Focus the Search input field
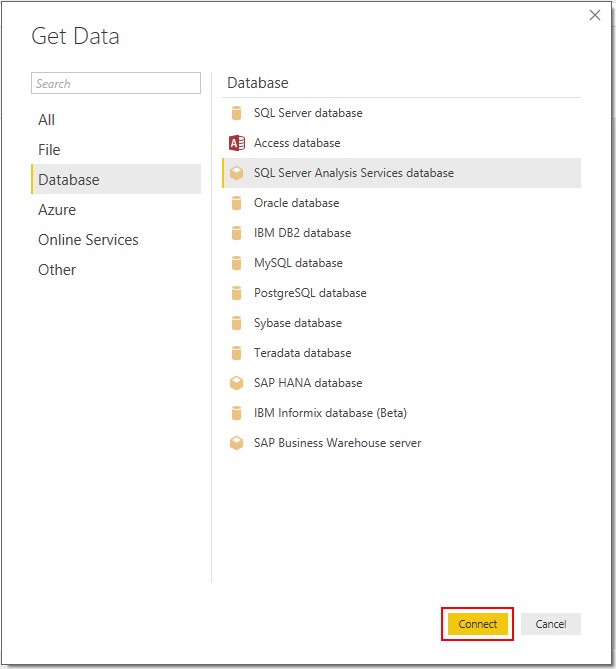The width and height of the screenshot is (616, 669). point(116,83)
